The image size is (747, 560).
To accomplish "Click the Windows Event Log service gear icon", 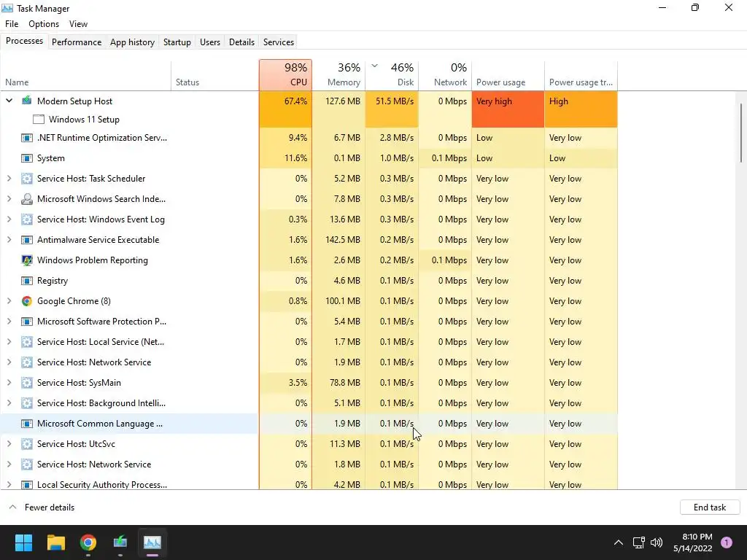I will 27,219.
